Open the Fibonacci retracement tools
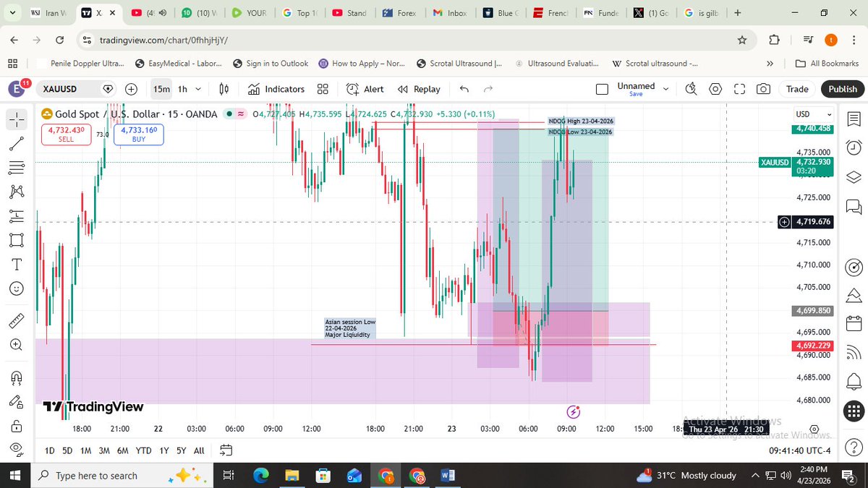The height and width of the screenshot is (488, 868). (x=18, y=167)
